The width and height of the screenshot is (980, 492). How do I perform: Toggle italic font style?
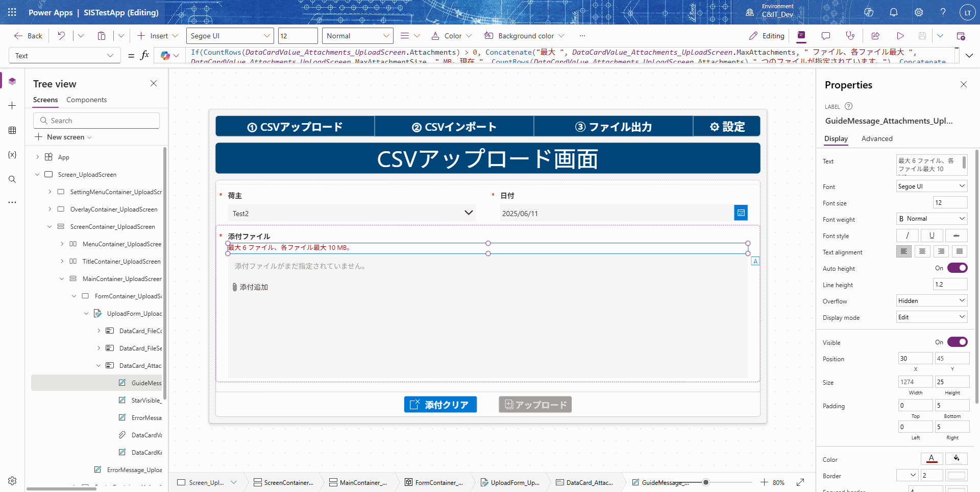tap(907, 236)
